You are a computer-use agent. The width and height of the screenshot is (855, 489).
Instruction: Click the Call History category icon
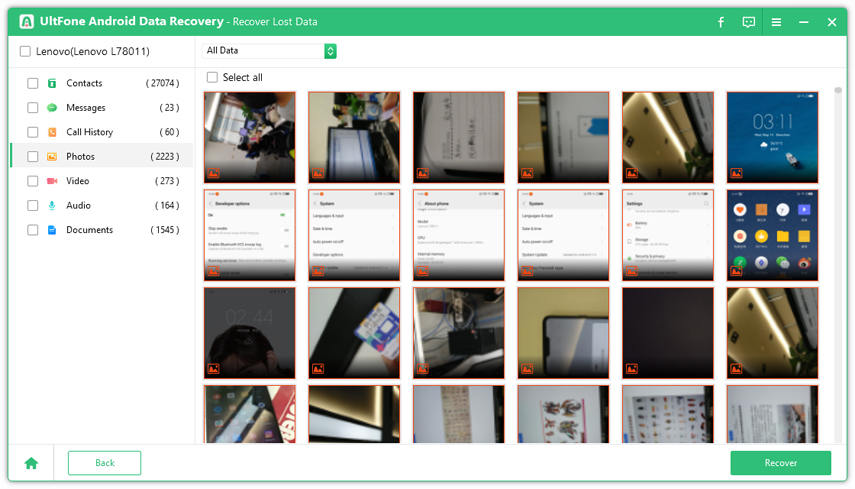(52, 132)
